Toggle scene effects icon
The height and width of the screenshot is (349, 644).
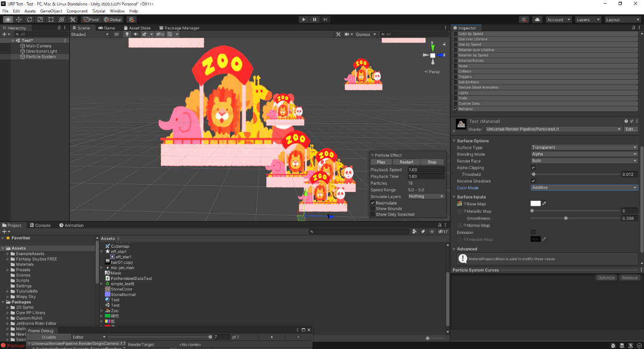click(x=144, y=34)
